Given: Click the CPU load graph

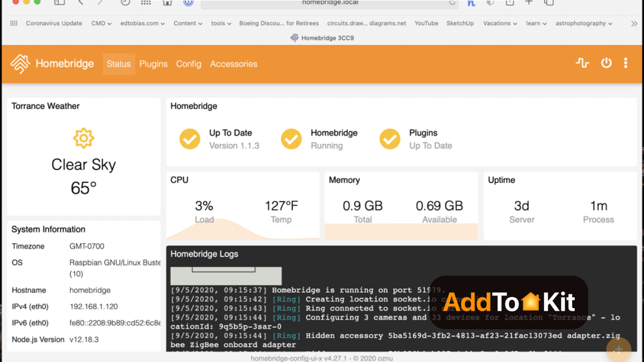Looking at the screenshot, I should (243, 228).
